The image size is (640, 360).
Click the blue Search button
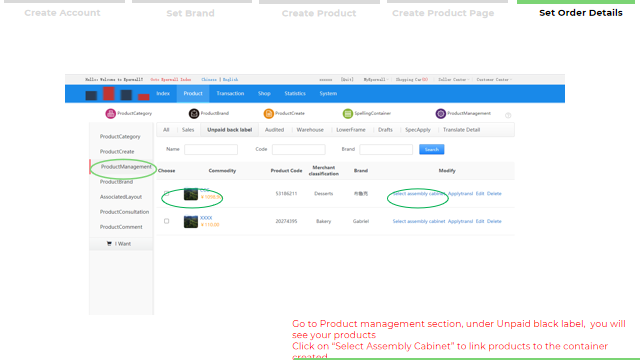point(431,149)
